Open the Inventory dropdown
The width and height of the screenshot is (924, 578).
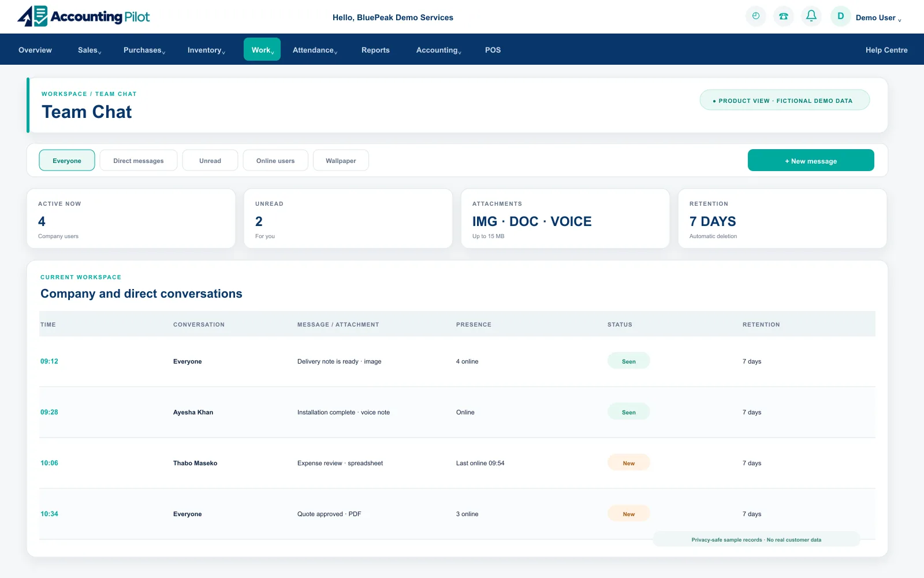coord(206,50)
